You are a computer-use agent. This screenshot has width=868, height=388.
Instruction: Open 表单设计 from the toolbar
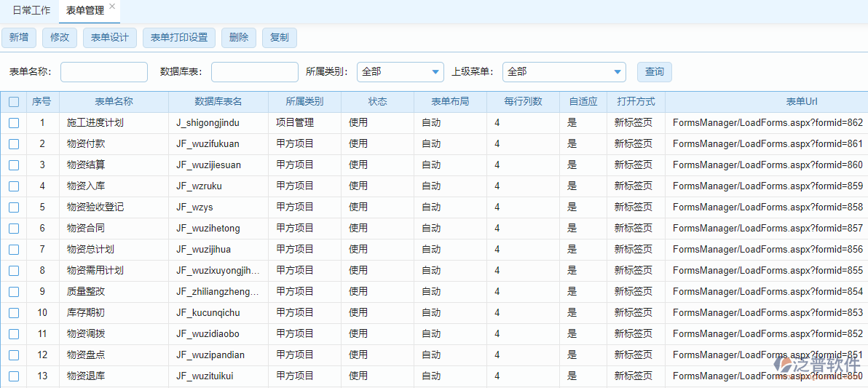coord(110,38)
